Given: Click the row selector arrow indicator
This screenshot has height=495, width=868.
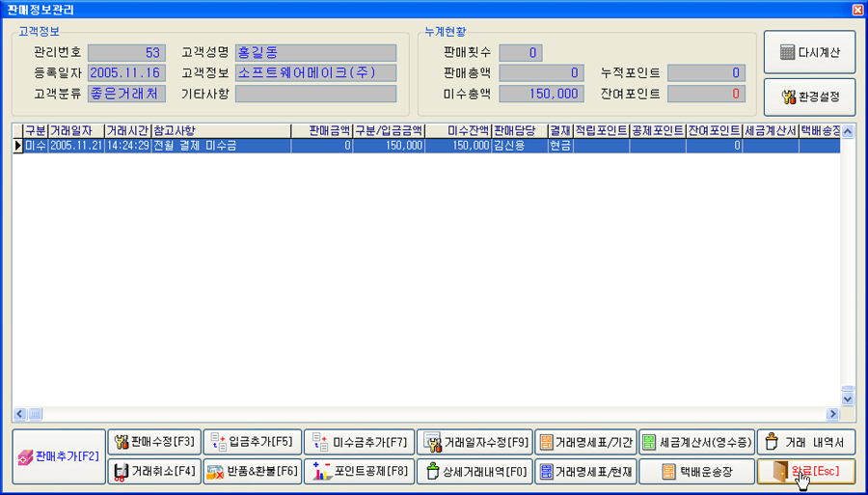Looking at the screenshot, I should (17, 146).
